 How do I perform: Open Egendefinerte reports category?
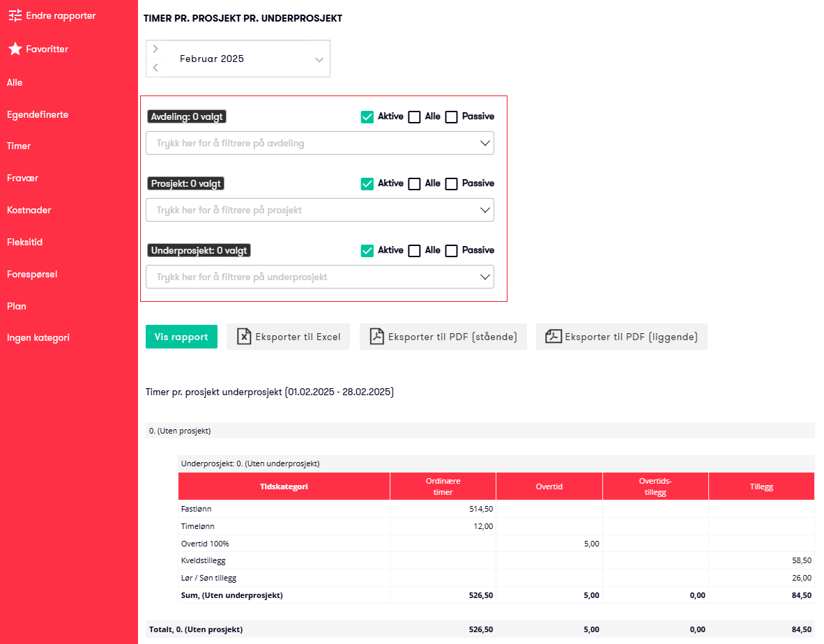click(x=38, y=114)
